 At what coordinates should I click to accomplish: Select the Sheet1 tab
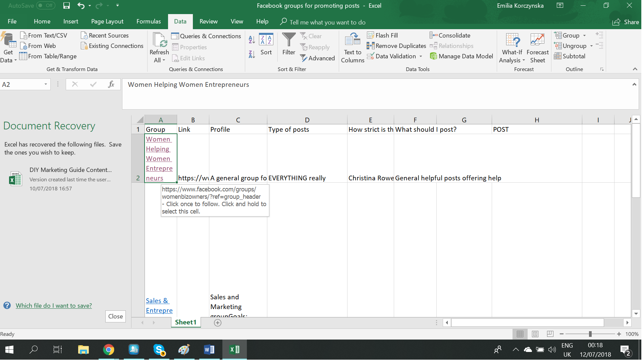(x=185, y=322)
